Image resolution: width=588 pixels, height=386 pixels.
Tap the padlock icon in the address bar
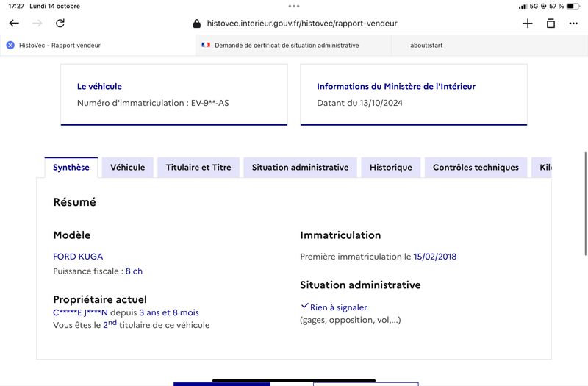coord(196,24)
